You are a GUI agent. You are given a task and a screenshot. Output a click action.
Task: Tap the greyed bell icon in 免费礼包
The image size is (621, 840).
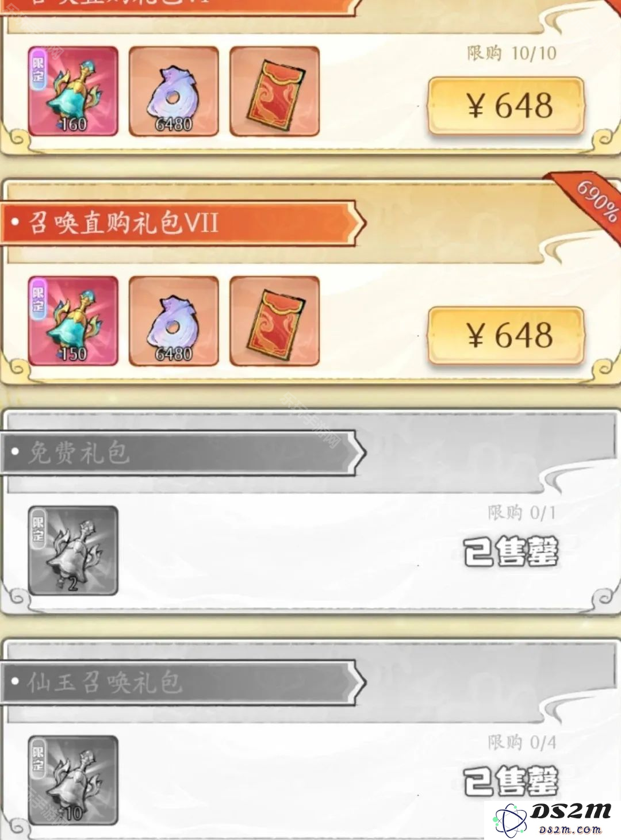coord(73,550)
